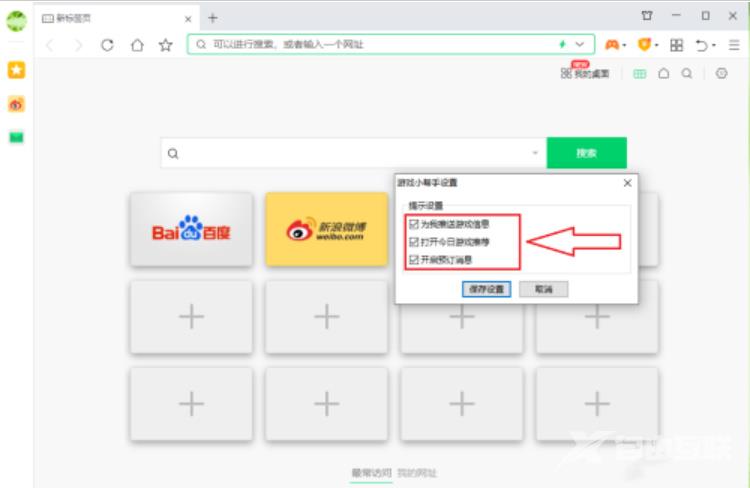Open the hamburger main menu
Viewport: 750px width, 488px height.
tap(734, 45)
